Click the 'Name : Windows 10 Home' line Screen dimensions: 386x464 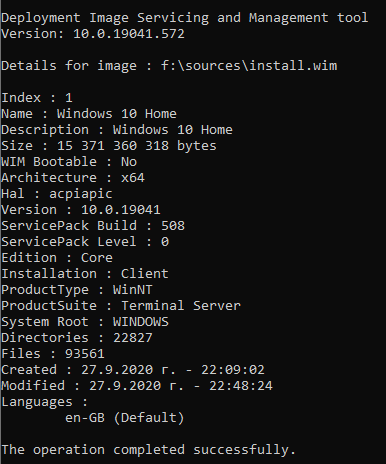[x=89, y=114]
